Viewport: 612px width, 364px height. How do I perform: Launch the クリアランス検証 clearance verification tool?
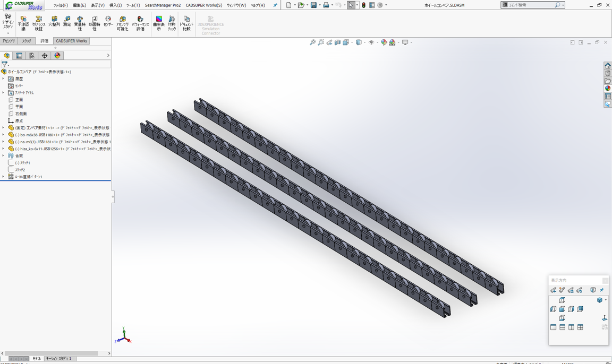pyautogui.click(x=39, y=23)
